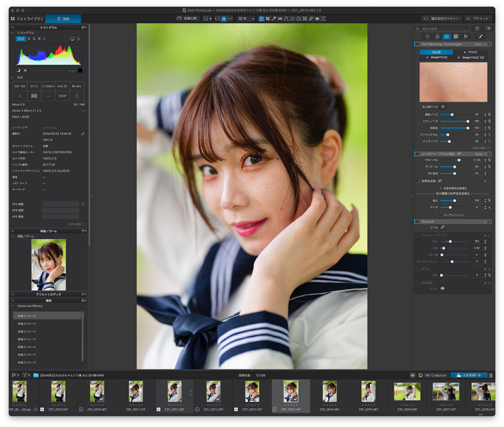Screen dimensions: 504x427
Task: Click the loupe tool (拡大鏡ツール) target icon
Action: click(443, 106)
